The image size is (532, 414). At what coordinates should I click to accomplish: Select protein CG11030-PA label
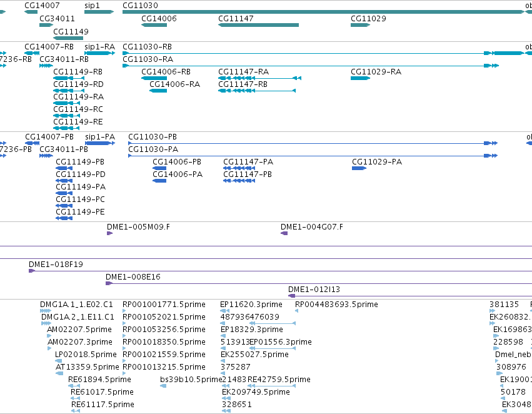153,149
